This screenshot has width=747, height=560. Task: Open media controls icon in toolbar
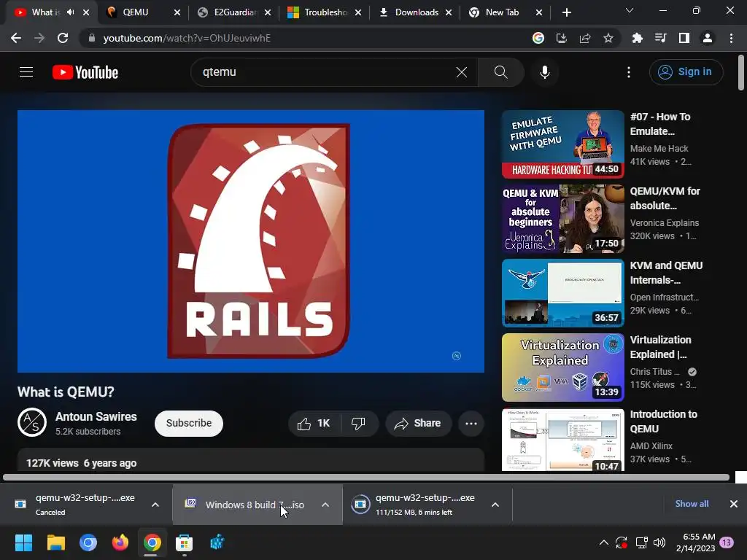[x=660, y=38]
